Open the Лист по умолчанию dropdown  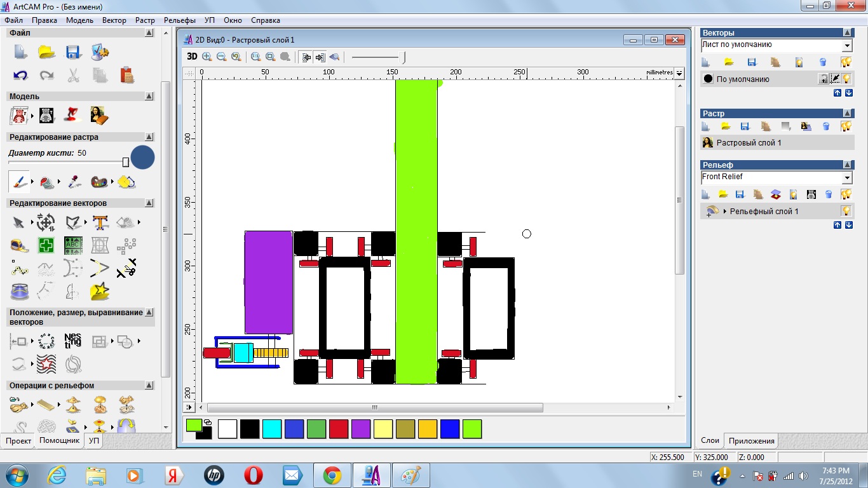847,46
